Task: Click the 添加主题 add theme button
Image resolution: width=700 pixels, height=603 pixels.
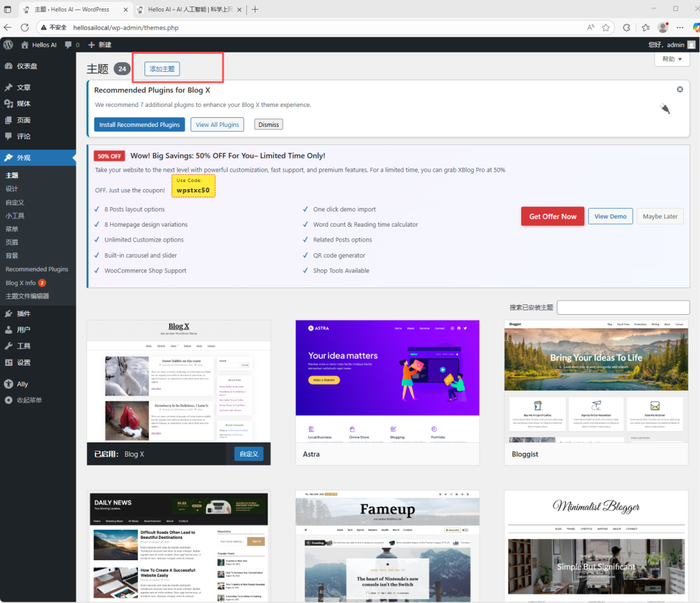Action: pos(162,69)
